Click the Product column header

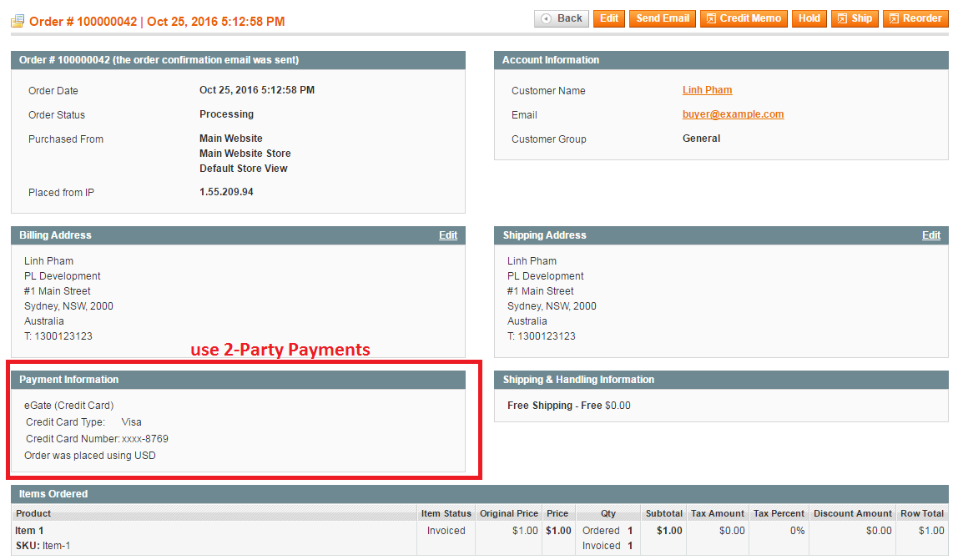tap(33, 513)
